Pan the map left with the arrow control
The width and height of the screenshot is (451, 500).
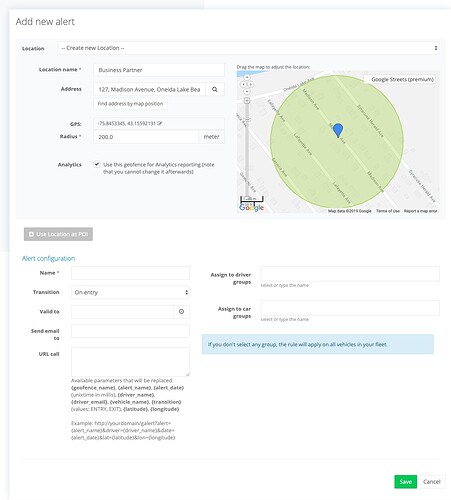[x=243, y=84]
